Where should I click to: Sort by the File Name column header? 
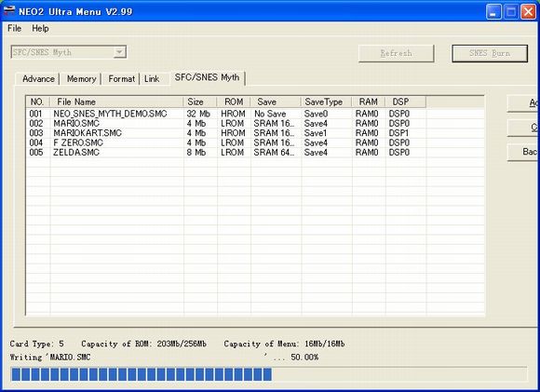[x=116, y=102]
